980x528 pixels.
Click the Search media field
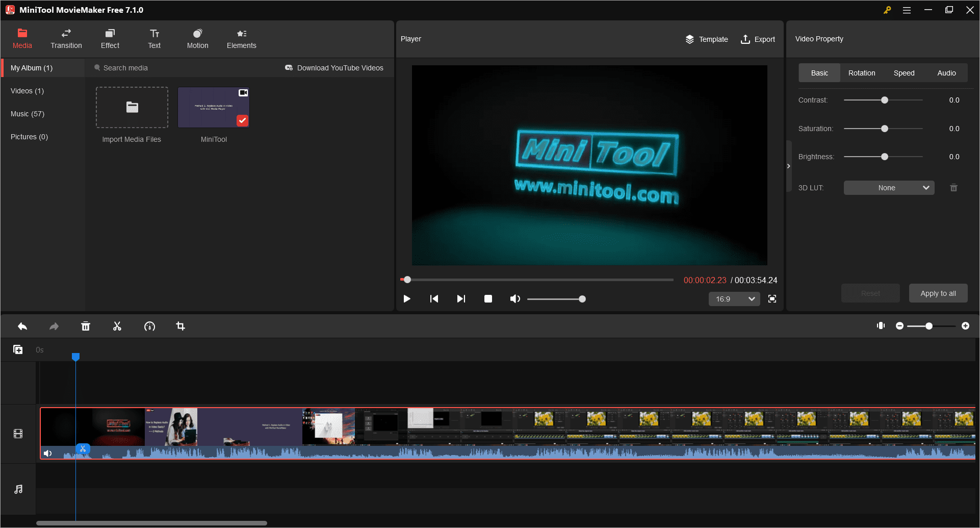click(x=184, y=68)
